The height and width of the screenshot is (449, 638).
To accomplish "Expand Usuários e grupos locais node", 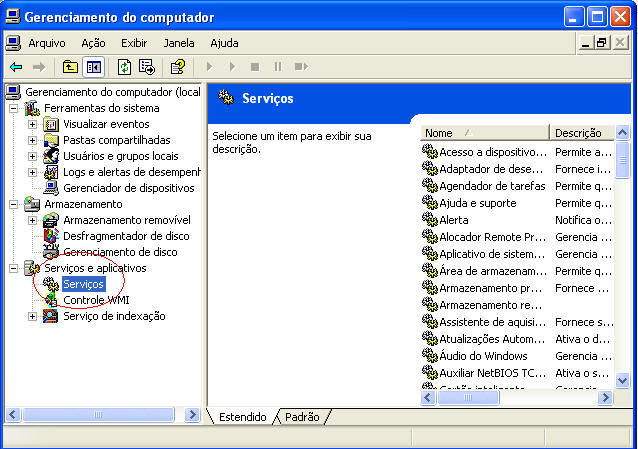I will (x=33, y=156).
